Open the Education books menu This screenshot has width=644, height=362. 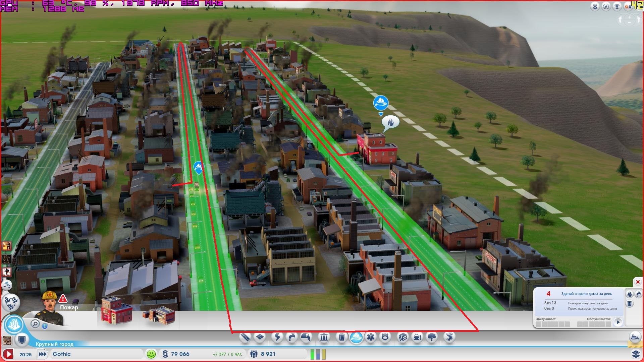pos(403,337)
